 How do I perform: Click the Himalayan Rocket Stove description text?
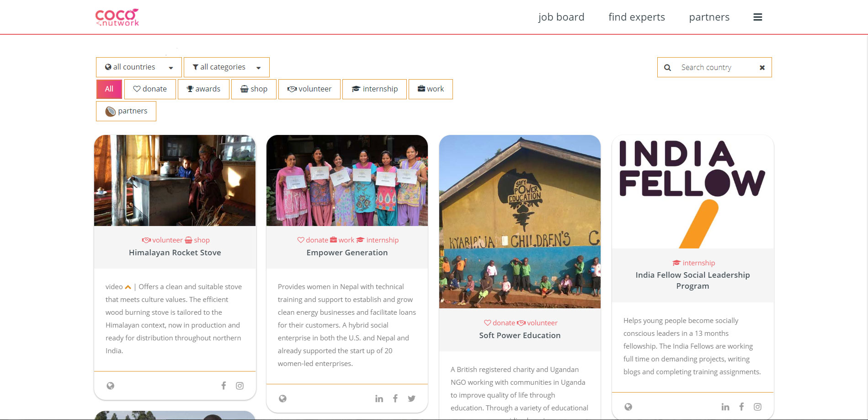point(174,319)
